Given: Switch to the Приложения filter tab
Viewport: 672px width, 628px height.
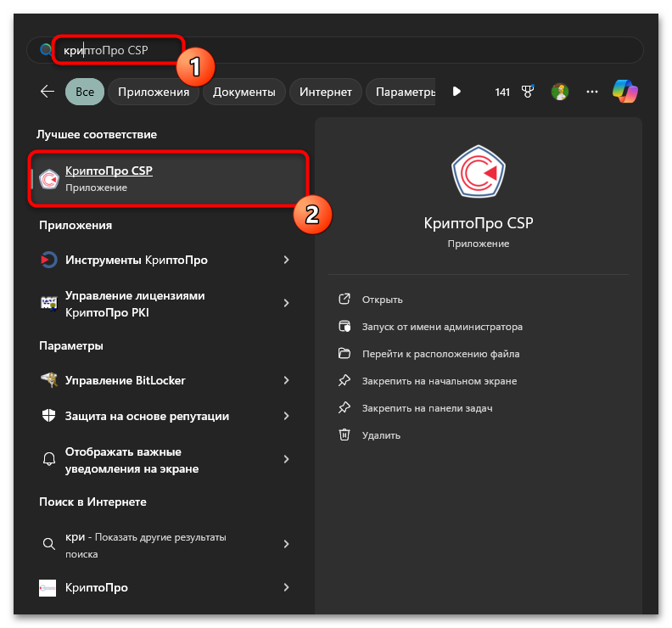Looking at the screenshot, I should tap(154, 92).
